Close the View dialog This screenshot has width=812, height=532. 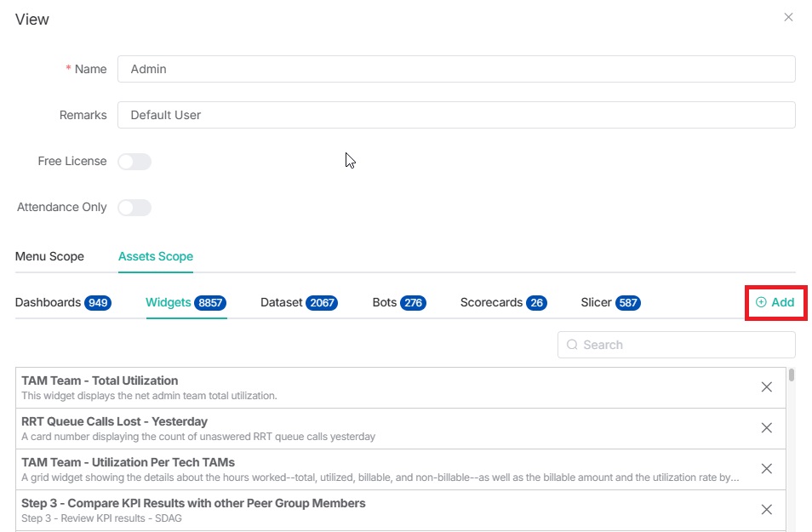pos(788,17)
